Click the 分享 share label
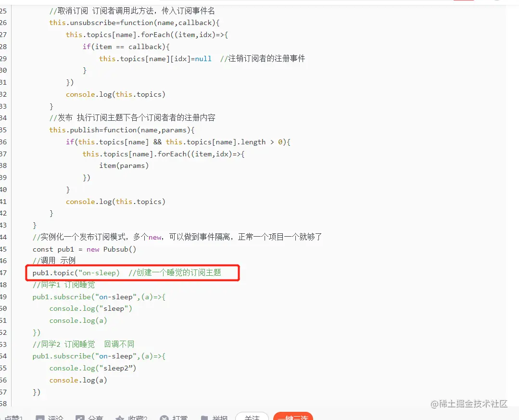519x420 pixels. [x=96, y=418]
